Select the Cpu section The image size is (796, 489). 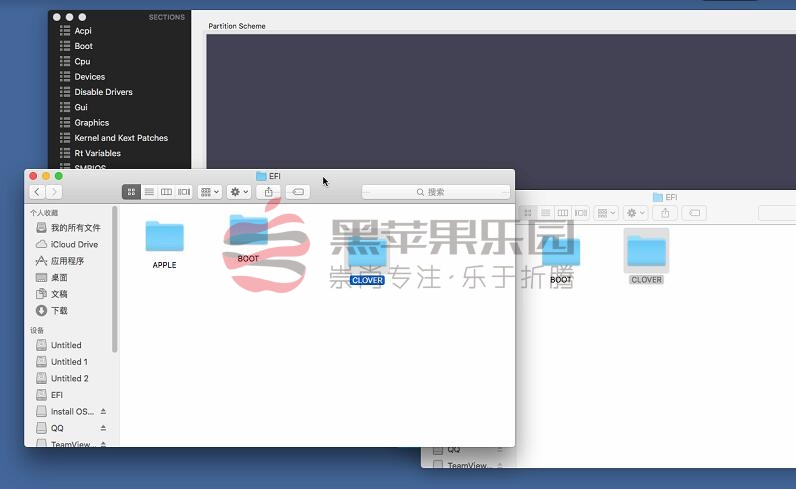point(82,61)
